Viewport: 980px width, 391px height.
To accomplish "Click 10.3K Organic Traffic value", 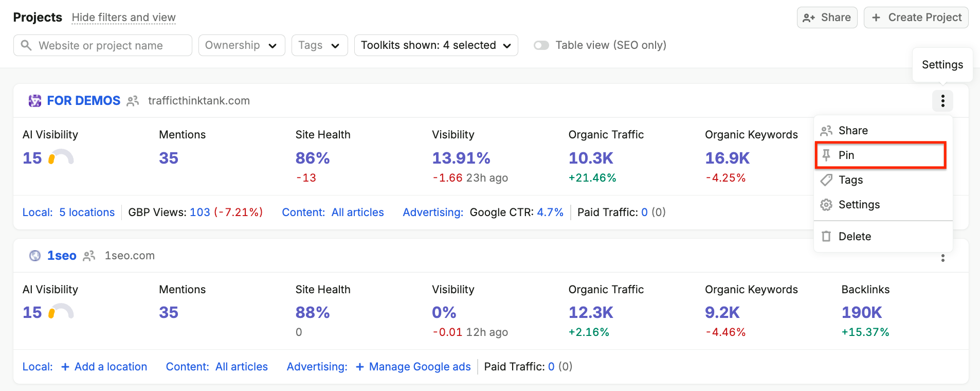I will [x=591, y=158].
